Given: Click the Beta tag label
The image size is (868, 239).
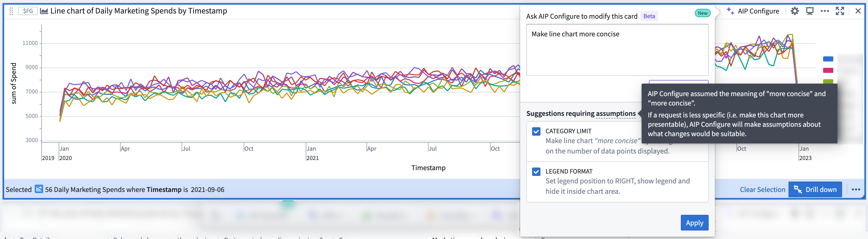Looking at the screenshot, I should pos(649,16).
